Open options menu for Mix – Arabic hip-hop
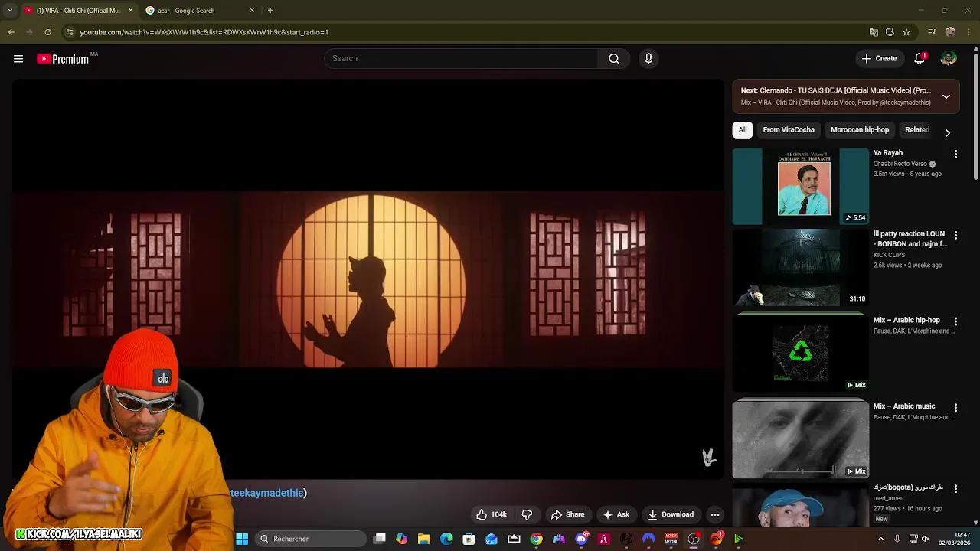Screen dimensions: 980x551 (x=955, y=322)
